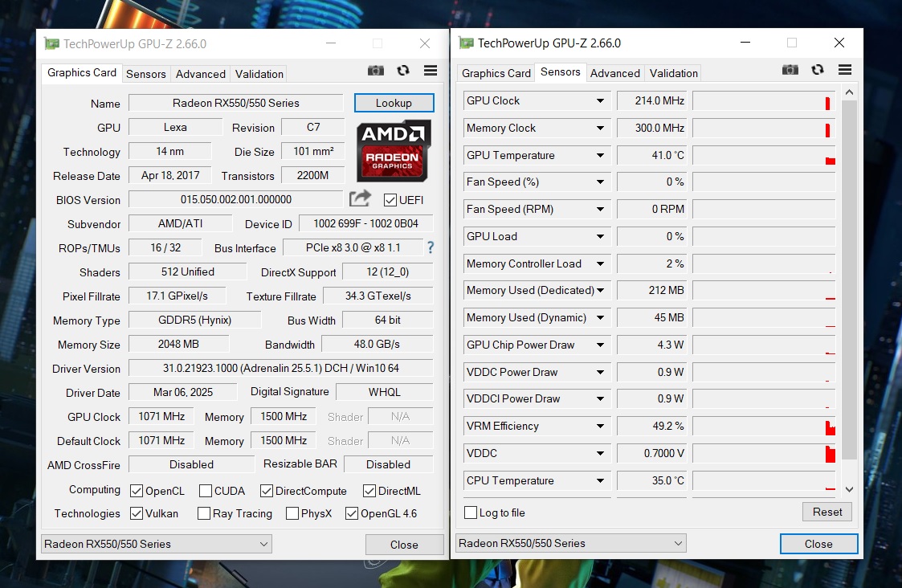Toggle PhysX checkbox
The width and height of the screenshot is (902, 588).
coord(292,513)
